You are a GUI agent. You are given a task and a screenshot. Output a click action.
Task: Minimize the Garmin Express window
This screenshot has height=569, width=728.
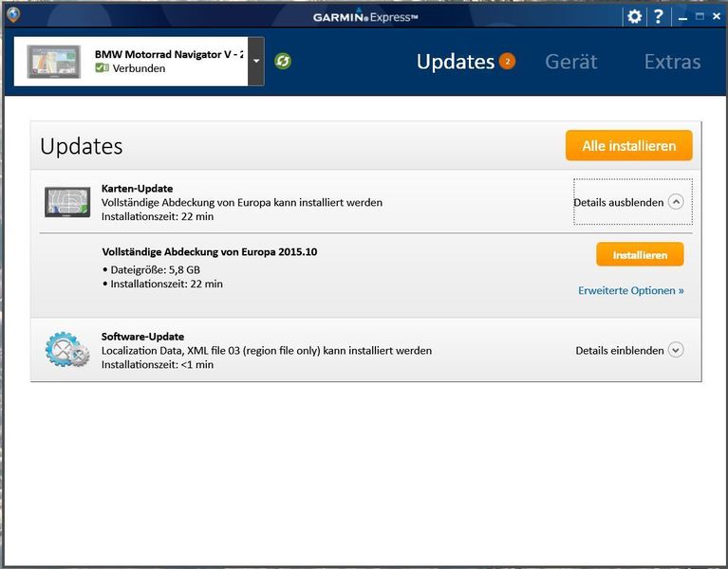(x=682, y=16)
